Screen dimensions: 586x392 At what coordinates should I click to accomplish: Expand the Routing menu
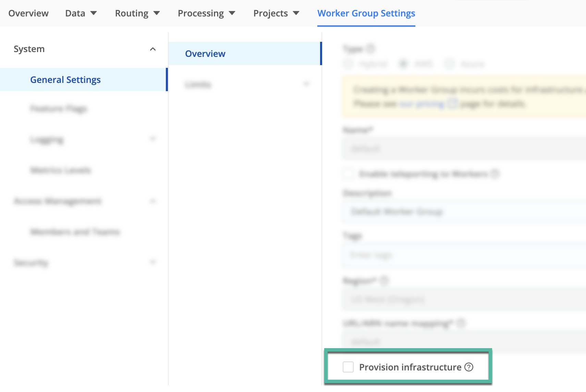pyautogui.click(x=137, y=13)
